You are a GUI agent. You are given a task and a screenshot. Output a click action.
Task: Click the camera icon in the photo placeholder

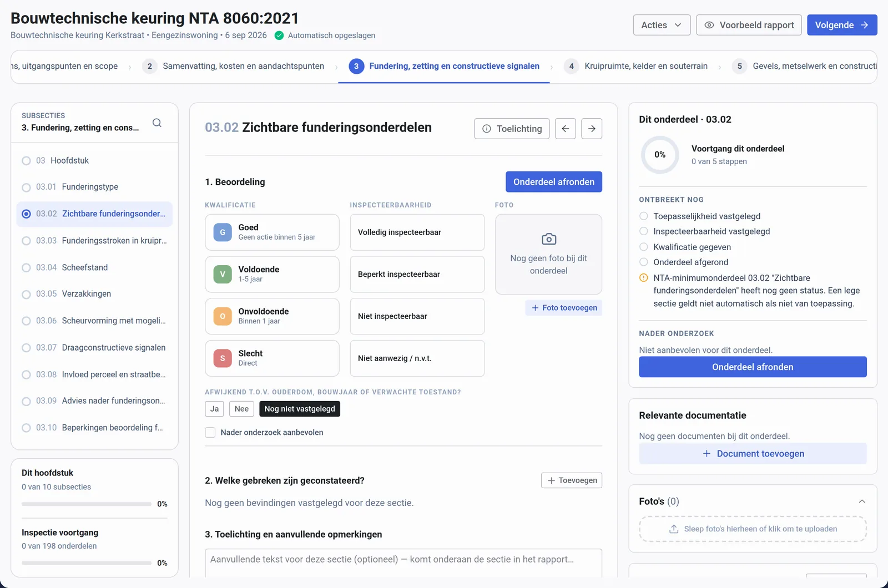point(549,239)
